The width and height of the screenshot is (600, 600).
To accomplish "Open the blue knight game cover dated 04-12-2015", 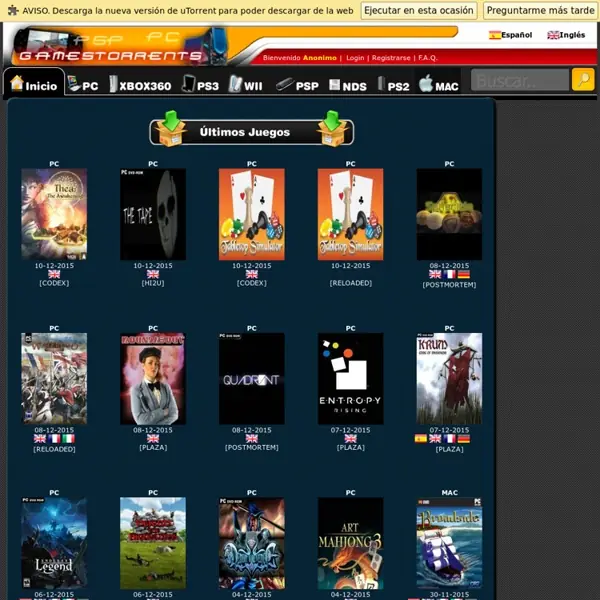I will tap(251, 543).
